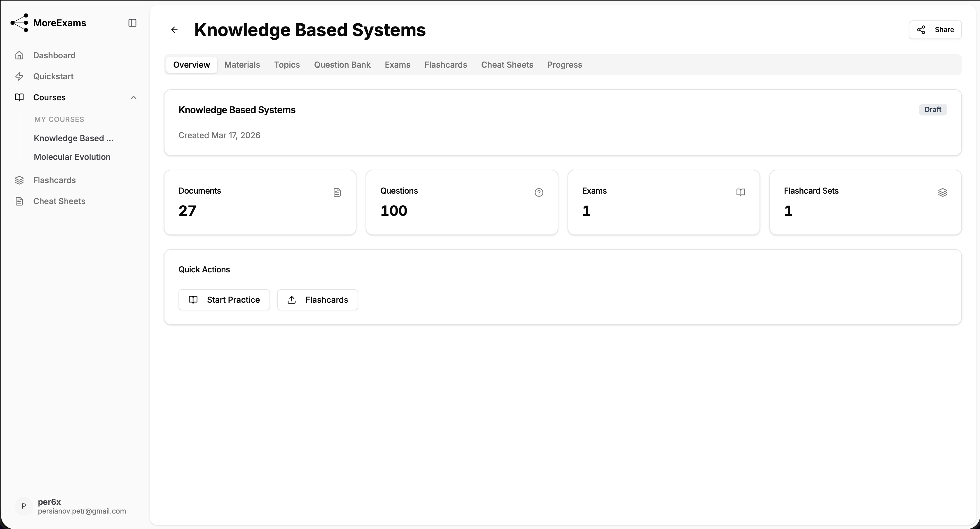This screenshot has height=529, width=980.
Task: Switch to the Materials tab
Action: click(242, 65)
